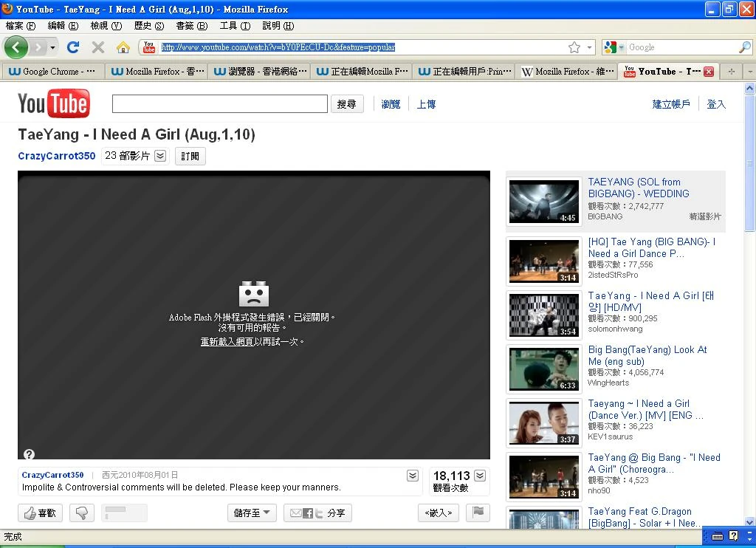The height and width of the screenshot is (548, 756).
Task: Click the thumbs-down dislike button
Action: [x=81, y=513]
